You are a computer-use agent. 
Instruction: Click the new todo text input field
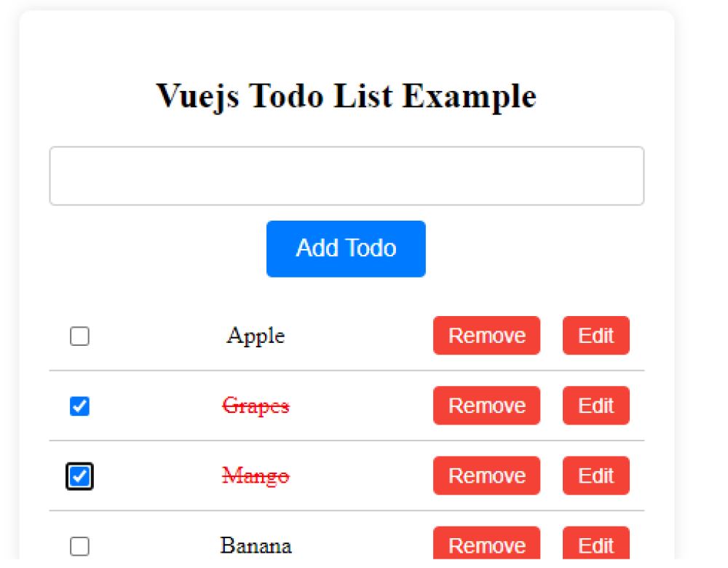tap(347, 176)
